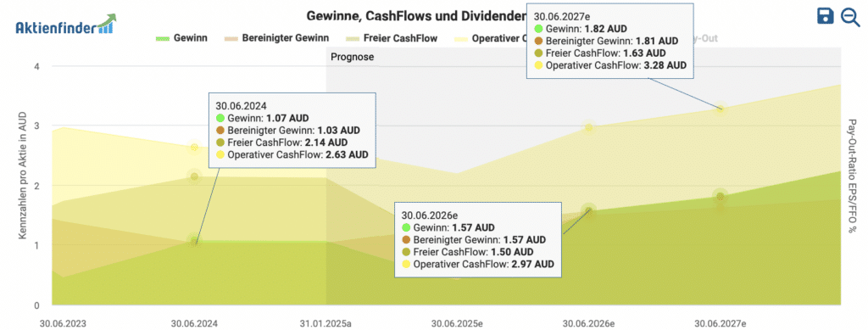Select the Operativer CashFlow point at 30.06.2026e
Viewport: 868px width, 330px height.
(588, 128)
